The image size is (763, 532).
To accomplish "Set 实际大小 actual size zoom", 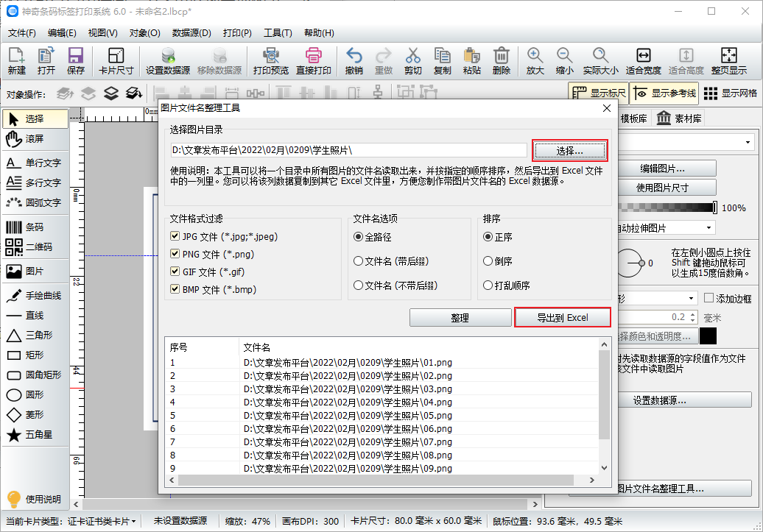I will (x=600, y=61).
